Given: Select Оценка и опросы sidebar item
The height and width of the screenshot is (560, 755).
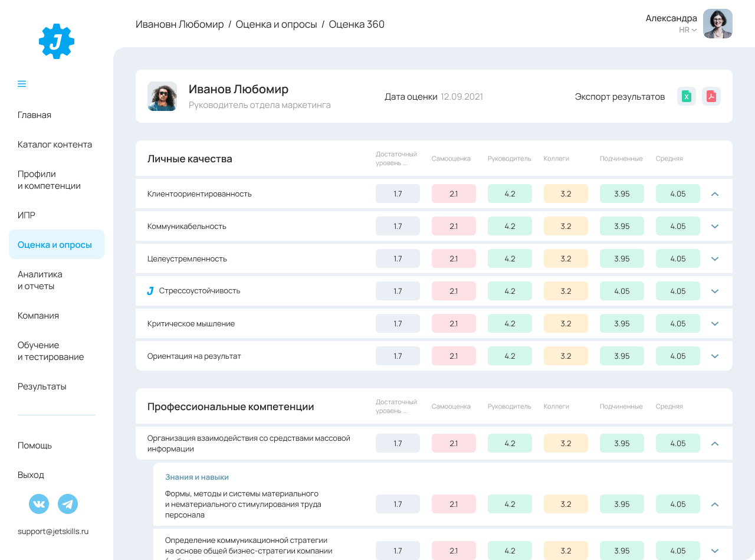Looking at the screenshot, I should 57,244.
